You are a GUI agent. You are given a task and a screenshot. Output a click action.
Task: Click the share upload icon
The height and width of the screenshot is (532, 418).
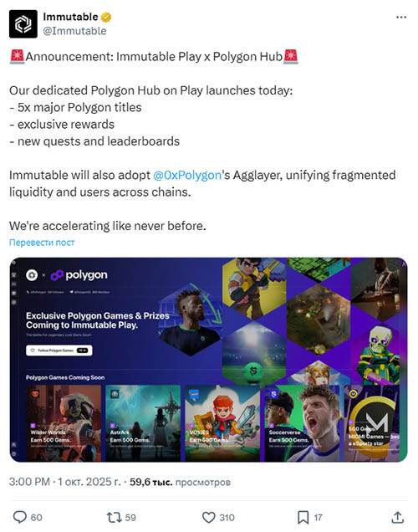[x=397, y=517]
